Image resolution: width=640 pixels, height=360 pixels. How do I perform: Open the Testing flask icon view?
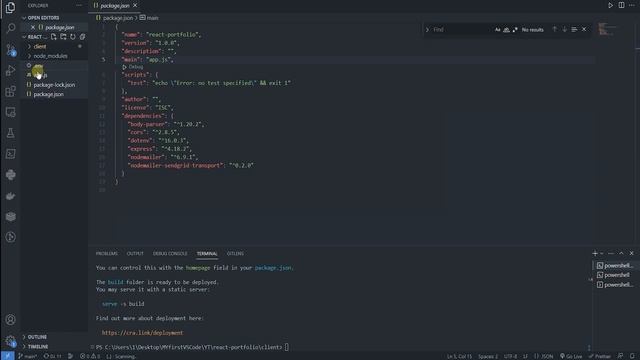pos(11,133)
